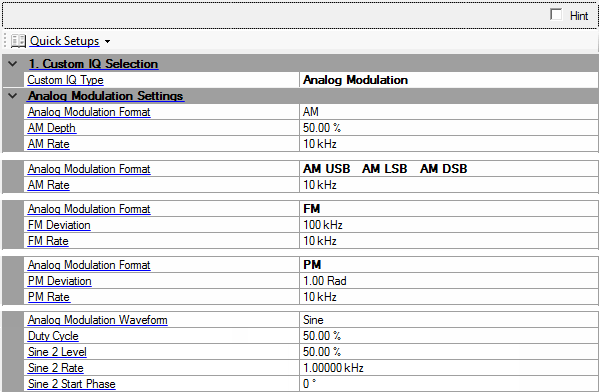Image resolution: width=599 pixels, height=392 pixels.
Task: Click the Custom IQ Type link
Action: tap(65, 80)
